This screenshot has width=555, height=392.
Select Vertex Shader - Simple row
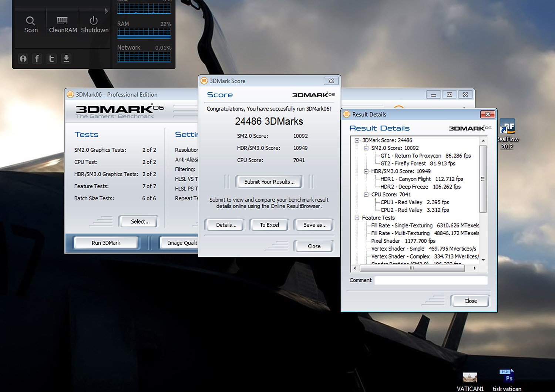(424, 249)
